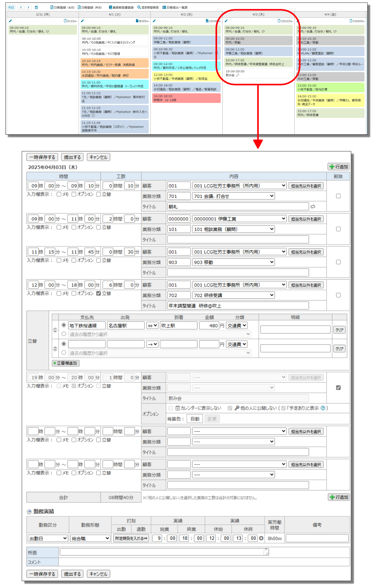Click collapse icon beside 勤務実績 heading
Image resolution: width=376 pixels, height=588 pixels.
click(x=29, y=512)
